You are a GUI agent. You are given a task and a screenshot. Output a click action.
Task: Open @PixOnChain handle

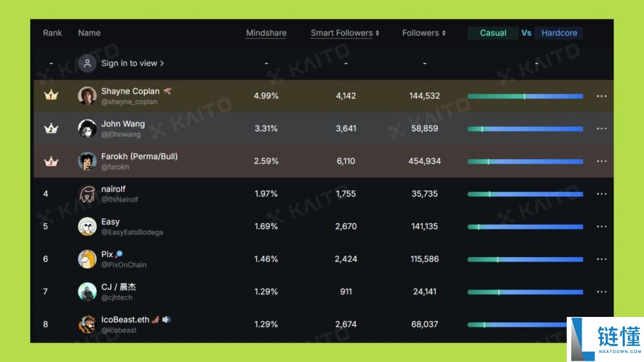click(x=124, y=265)
